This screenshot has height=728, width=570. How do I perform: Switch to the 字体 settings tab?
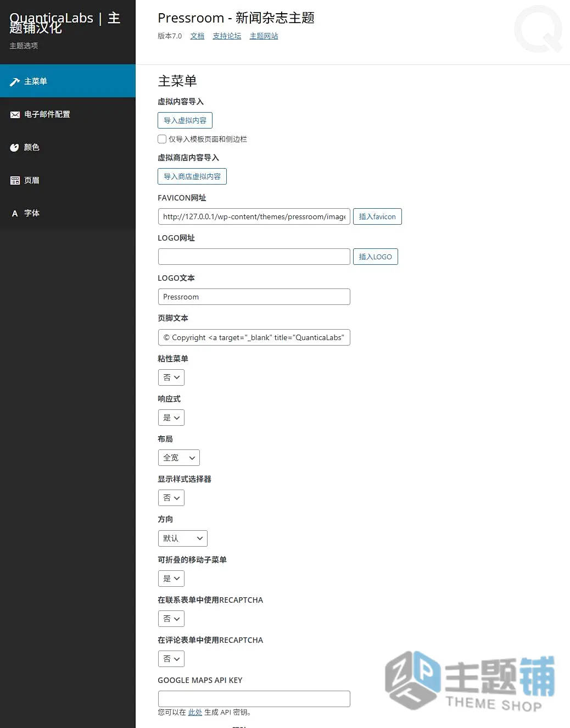[x=68, y=213]
